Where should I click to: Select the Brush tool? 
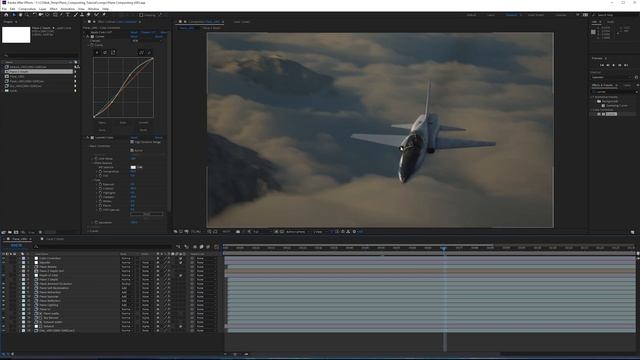(76, 15)
